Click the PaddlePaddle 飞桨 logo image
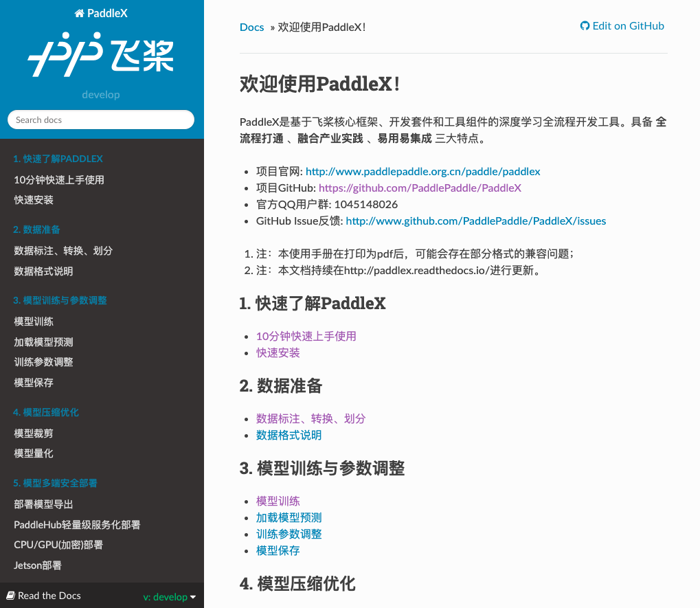 coord(101,54)
